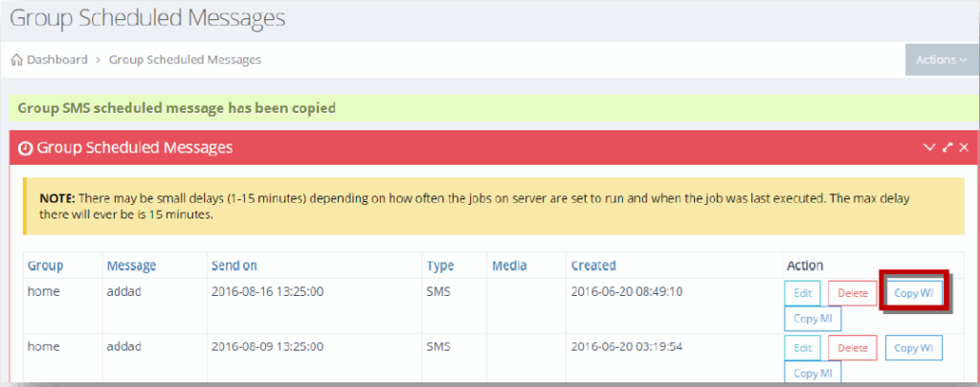Delete the second row's message

853,349
